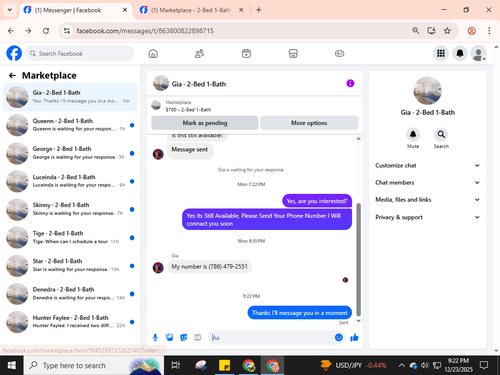The height and width of the screenshot is (375, 500).
Task: Click the large Gia profile picture in right panel
Action: point(428,91)
